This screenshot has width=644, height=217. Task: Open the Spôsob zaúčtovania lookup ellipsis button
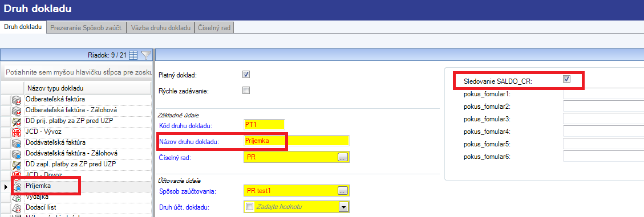[x=343, y=190]
